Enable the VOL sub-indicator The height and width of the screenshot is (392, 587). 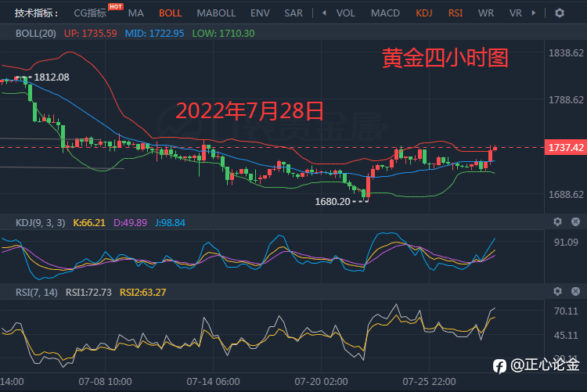tap(345, 13)
